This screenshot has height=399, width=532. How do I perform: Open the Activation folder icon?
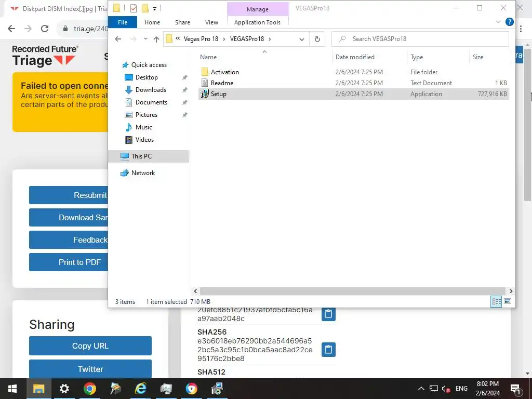click(205, 72)
